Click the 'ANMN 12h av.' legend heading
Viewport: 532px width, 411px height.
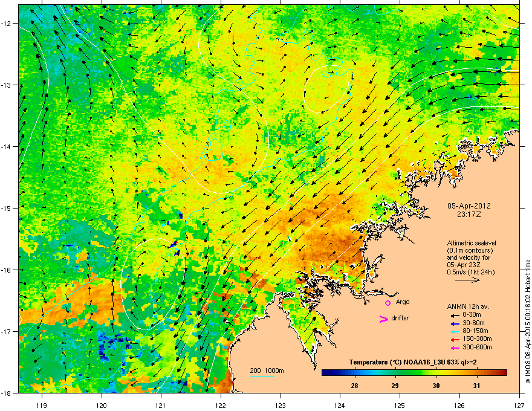(468, 307)
